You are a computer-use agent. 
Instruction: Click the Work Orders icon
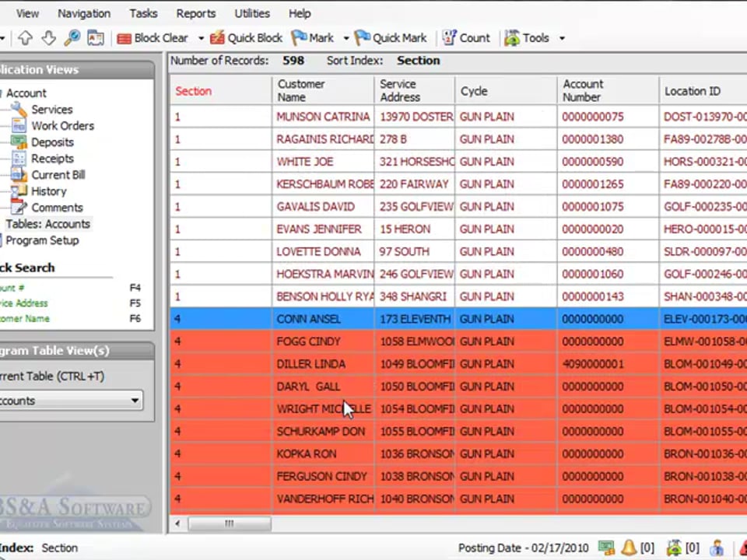(x=19, y=126)
